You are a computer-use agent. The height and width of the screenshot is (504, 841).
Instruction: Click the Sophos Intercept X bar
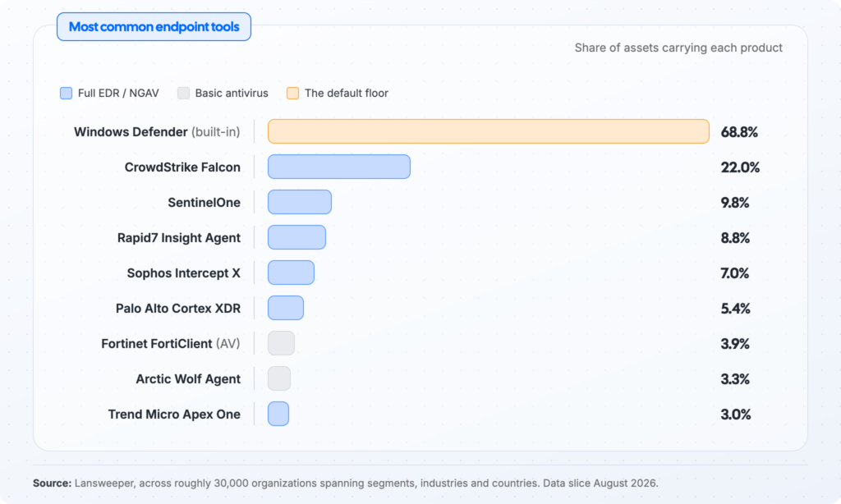point(292,273)
